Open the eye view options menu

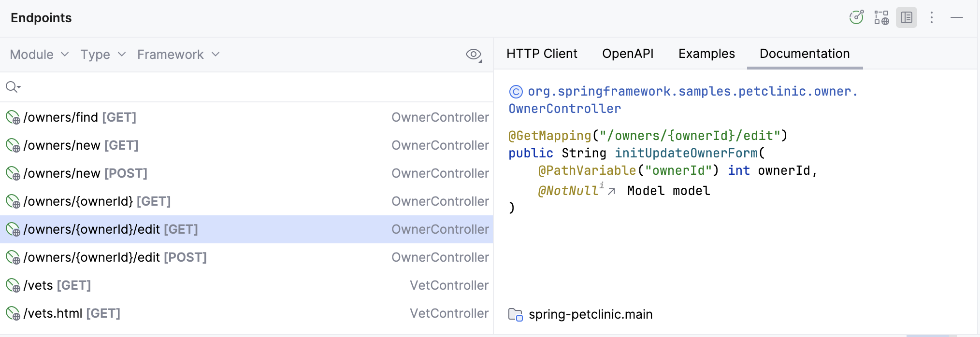coord(474,55)
